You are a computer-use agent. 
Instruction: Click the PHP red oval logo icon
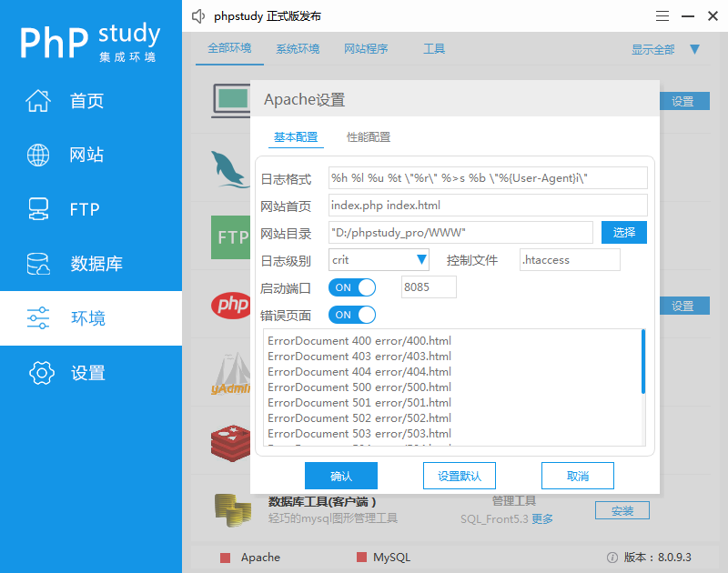[x=231, y=306]
